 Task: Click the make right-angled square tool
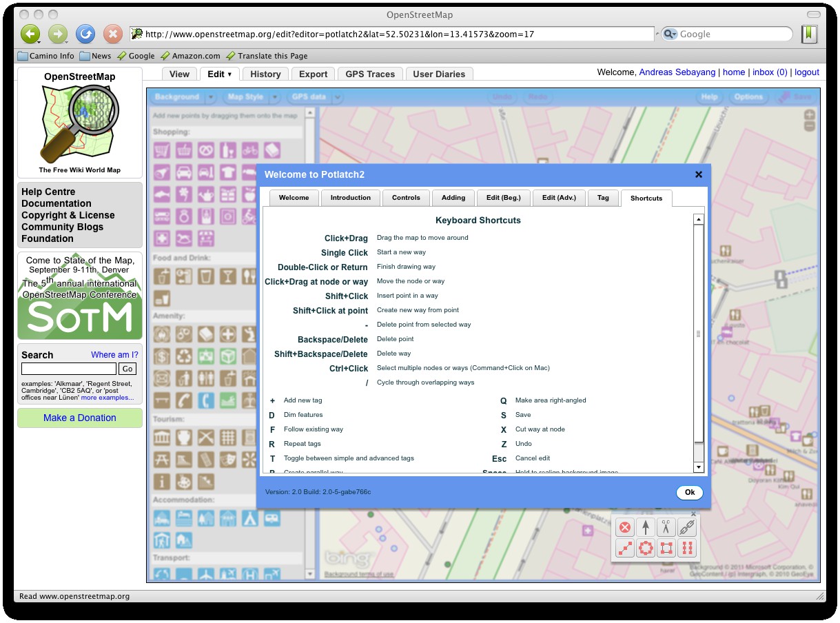pos(666,549)
